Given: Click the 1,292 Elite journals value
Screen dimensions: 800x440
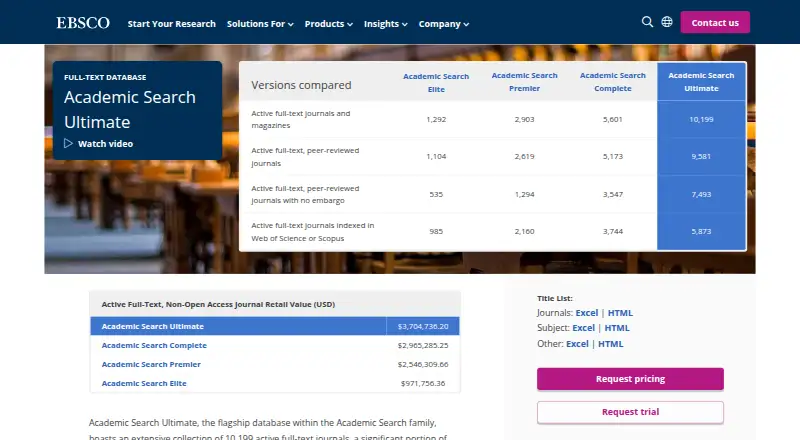Looking at the screenshot, I should click(x=436, y=119).
